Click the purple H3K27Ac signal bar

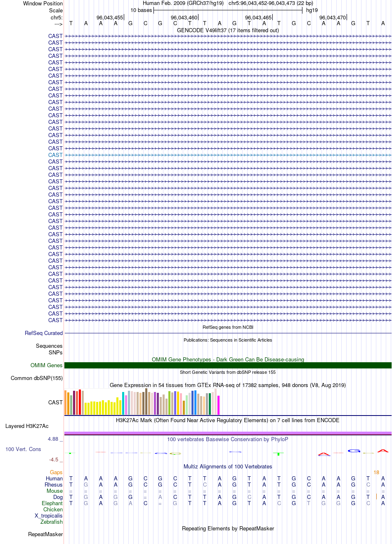pyautogui.click(x=228, y=433)
